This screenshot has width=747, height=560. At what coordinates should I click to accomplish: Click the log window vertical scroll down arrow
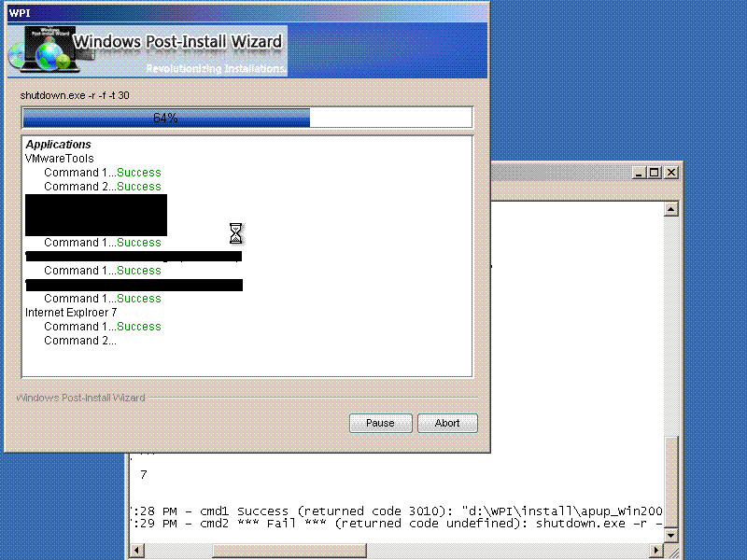[x=670, y=535]
